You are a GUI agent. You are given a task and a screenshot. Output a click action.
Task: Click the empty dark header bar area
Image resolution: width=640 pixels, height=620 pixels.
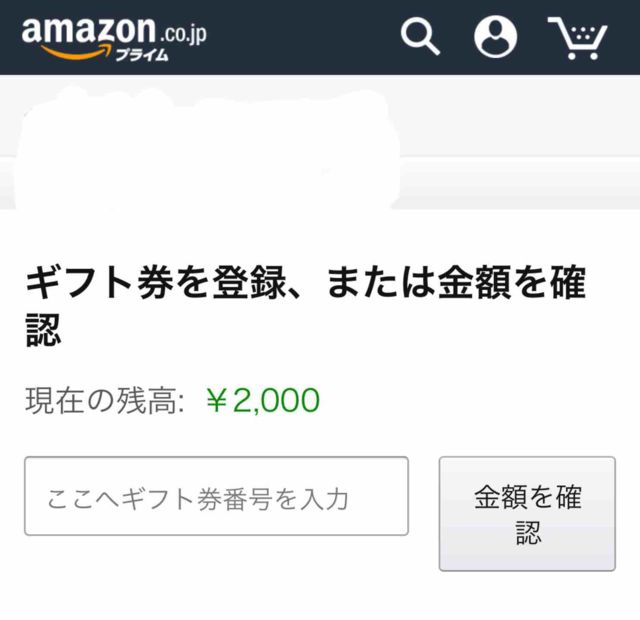(300, 38)
